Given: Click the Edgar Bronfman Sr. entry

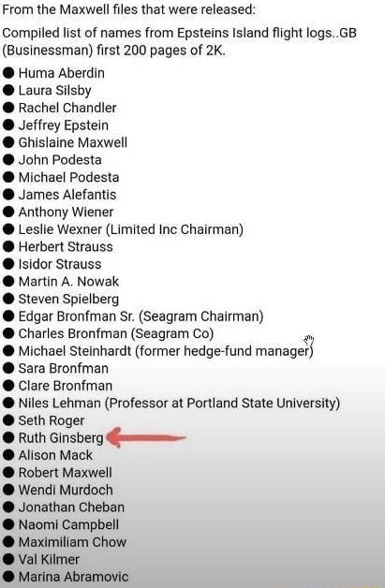Looking at the screenshot, I should (x=141, y=316).
